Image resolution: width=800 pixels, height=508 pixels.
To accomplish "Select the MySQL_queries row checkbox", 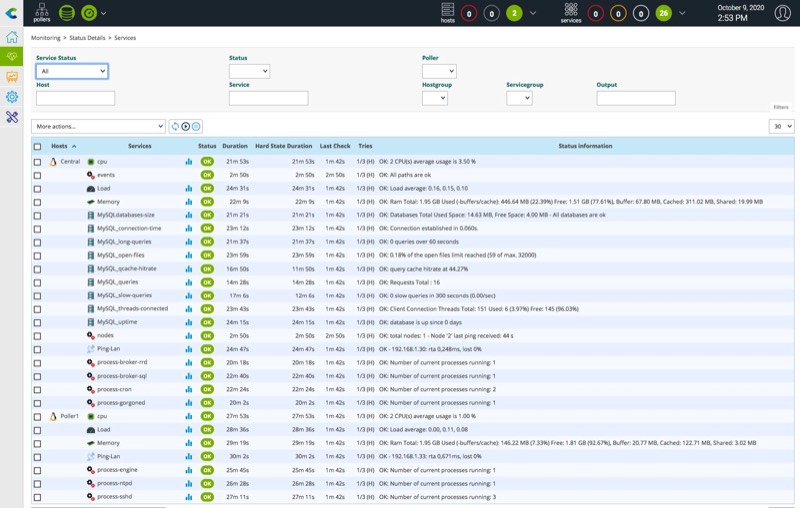I will pos(38,282).
